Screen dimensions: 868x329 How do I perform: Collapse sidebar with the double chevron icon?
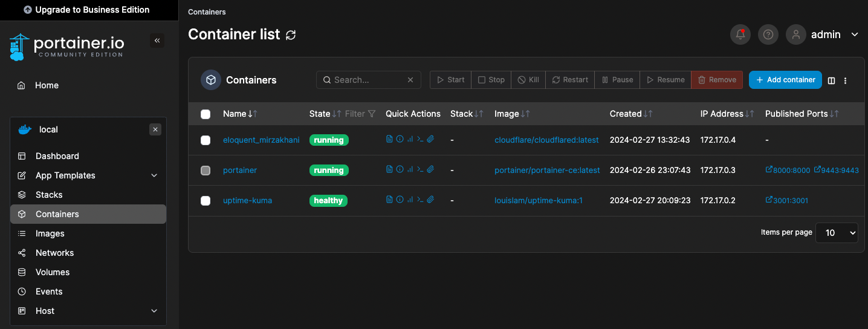[157, 41]
